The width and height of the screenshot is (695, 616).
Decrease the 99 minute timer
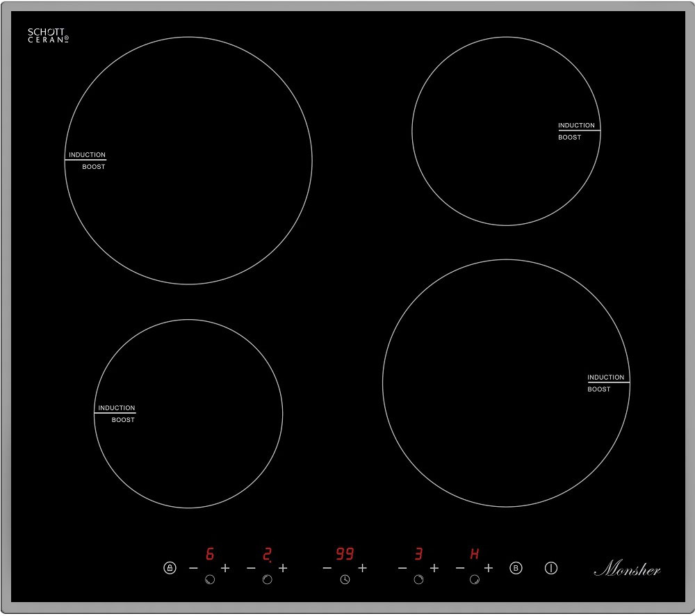327,568
